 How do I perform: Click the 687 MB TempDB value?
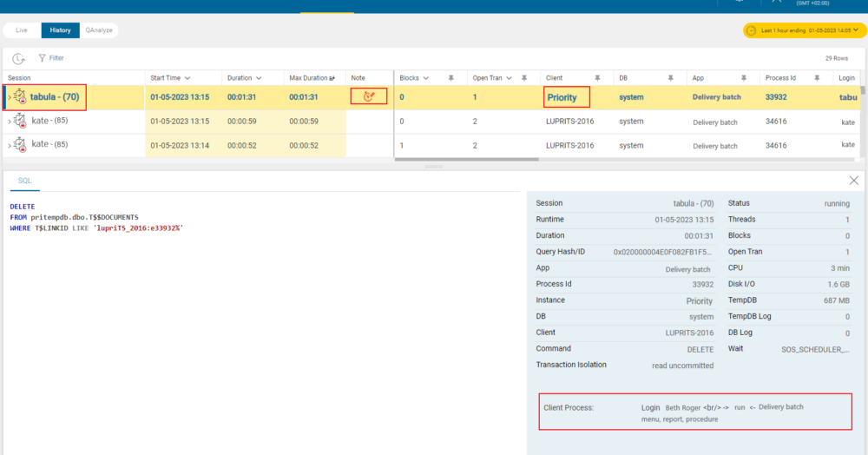coord(837,300)
